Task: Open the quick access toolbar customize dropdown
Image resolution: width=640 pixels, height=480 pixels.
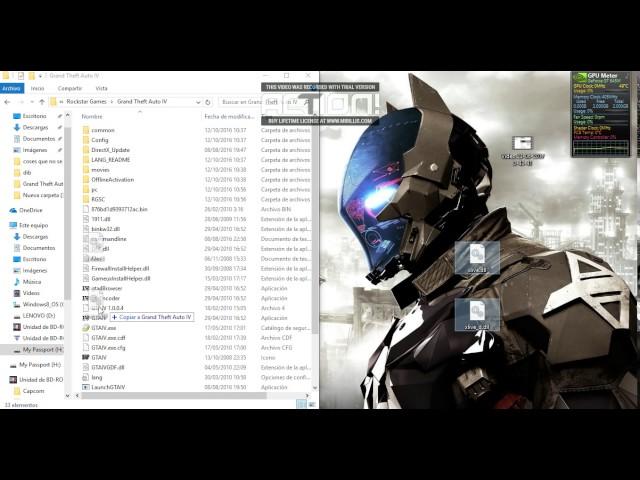Action: tap(40, 76)
